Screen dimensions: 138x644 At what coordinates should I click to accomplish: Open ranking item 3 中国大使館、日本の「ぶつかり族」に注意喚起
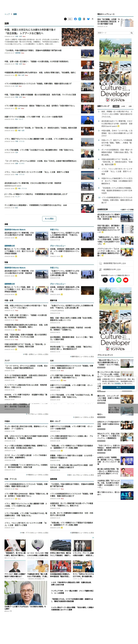coord(117,133)
